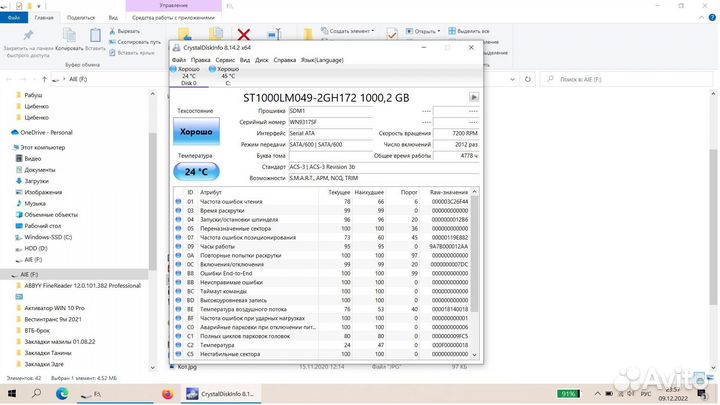Select the Частота ошибок чтения row
The height and width of the screenshot is (405, 720).
(x=322, y=202)
